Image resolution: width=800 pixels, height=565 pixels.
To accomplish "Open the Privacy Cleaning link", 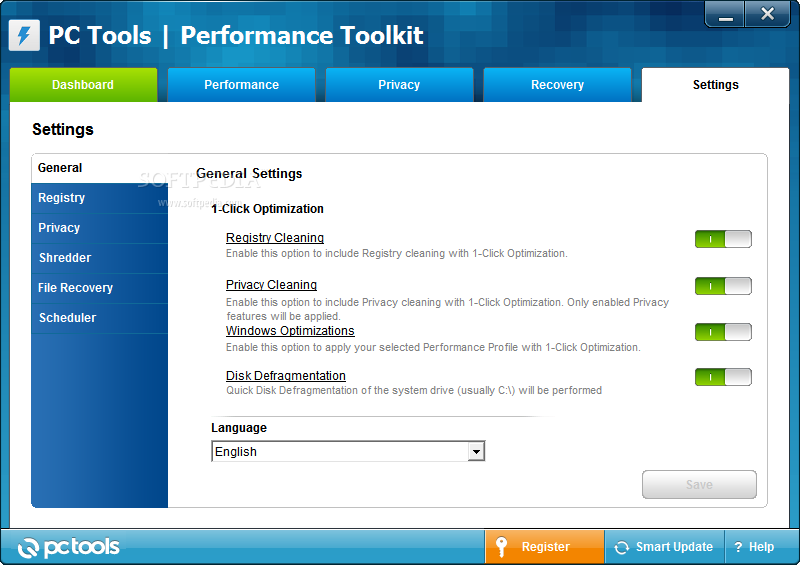I will (x=271, y=285).
